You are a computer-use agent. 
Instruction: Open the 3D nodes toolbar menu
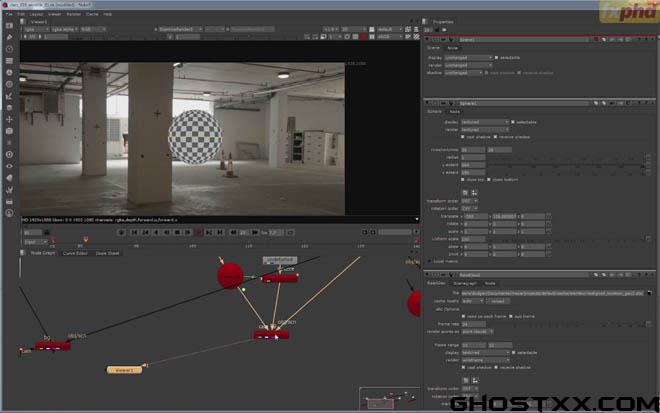click(x=9, y=131)
